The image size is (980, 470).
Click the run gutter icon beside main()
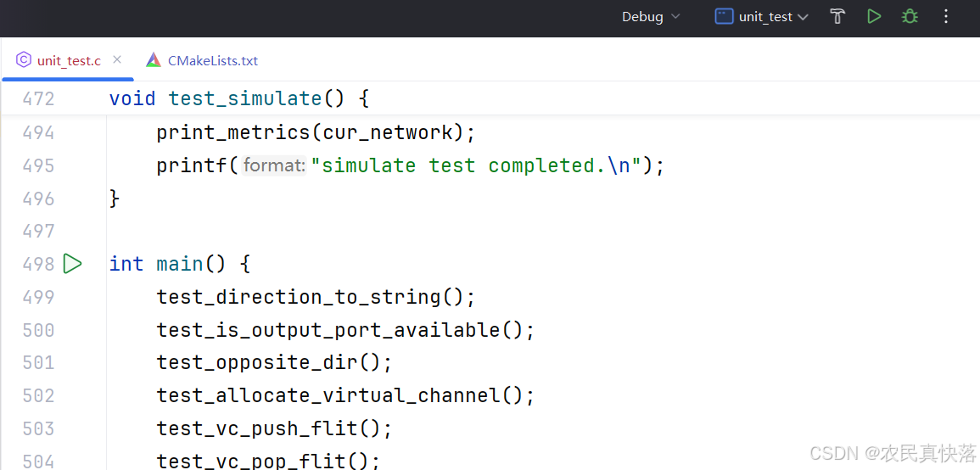tap(73, 264)
